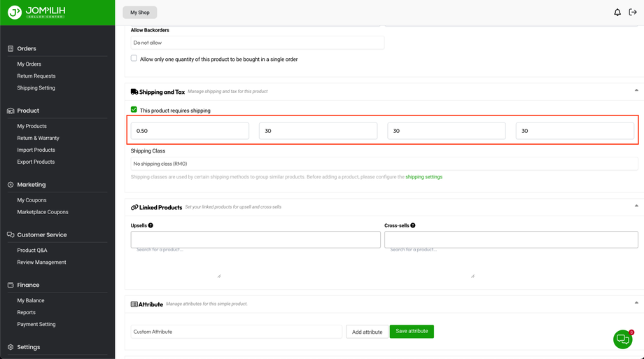The height and width of the screenshot is (359, 644).
Task: Open the shipping settings link
Action: tap(423, 177)
